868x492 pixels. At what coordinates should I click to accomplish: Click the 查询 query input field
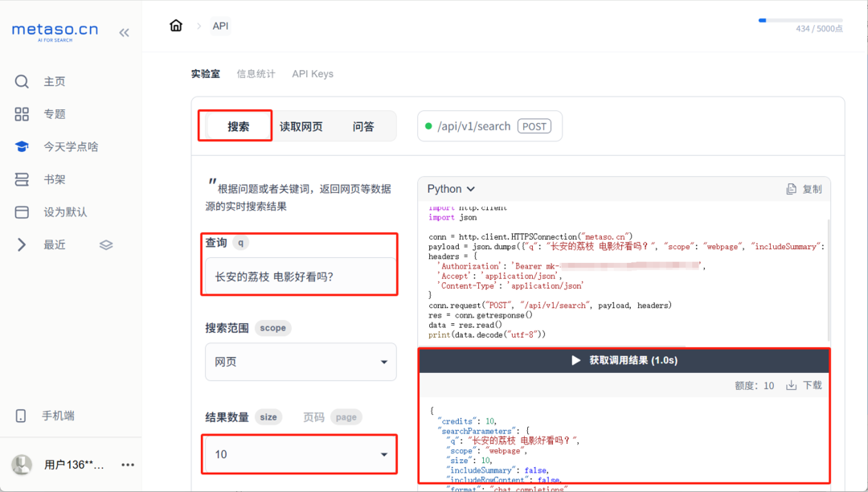[x=301, y=277]
